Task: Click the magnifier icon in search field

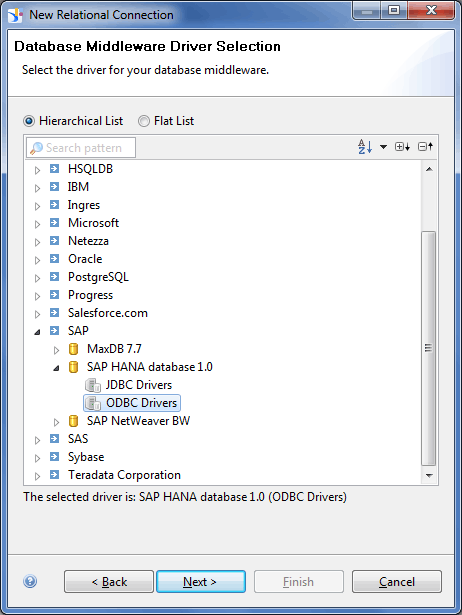Action: click(36, 148)
